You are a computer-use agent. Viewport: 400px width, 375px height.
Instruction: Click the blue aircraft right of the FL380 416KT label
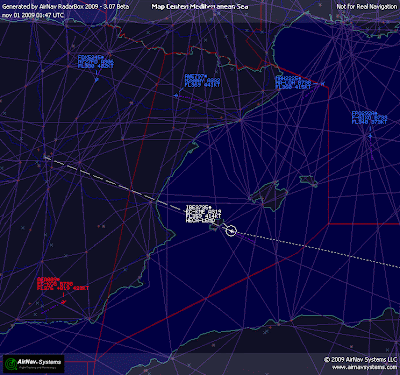pos(322,83)
